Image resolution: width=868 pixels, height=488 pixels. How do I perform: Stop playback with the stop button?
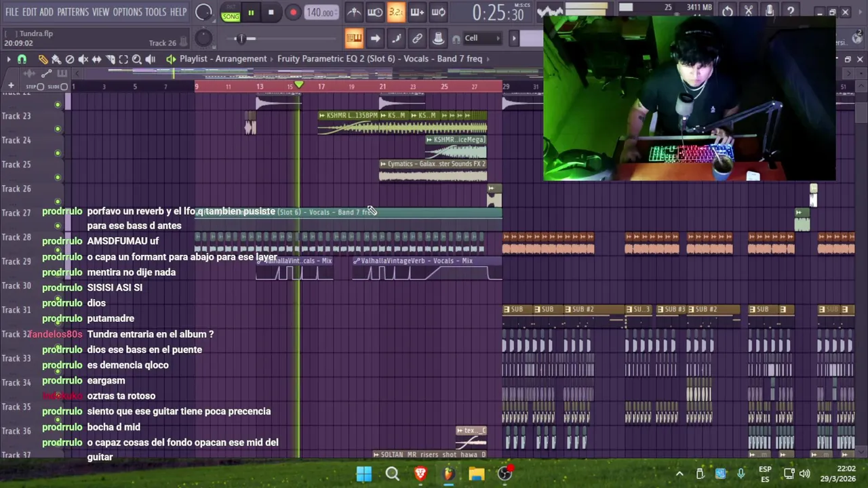271,12
